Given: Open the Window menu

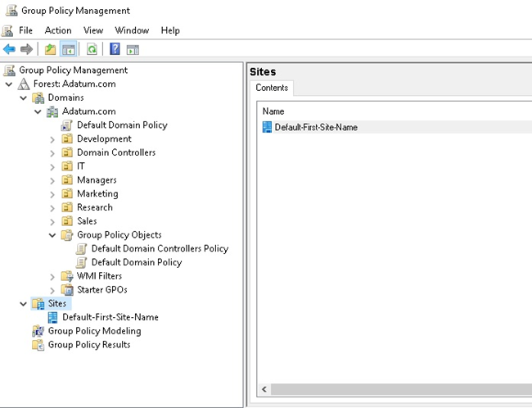Looking at the screenshot, I should click(x=132, y=30).
